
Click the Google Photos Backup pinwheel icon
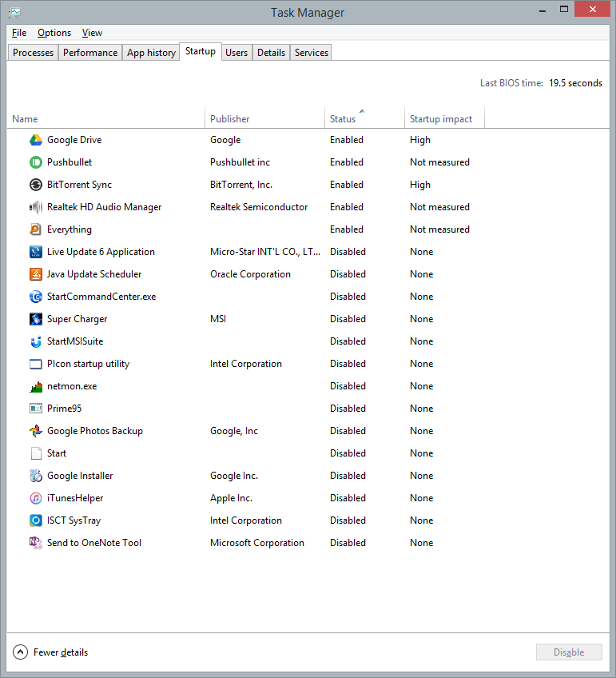[x=35, y=431]
